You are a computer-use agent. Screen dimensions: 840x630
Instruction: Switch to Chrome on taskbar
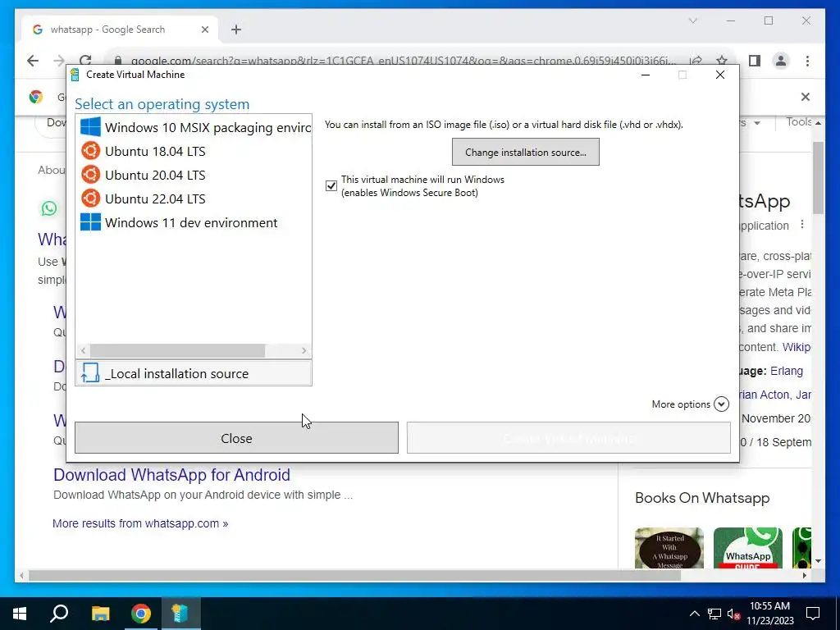(x=141, y=614)
